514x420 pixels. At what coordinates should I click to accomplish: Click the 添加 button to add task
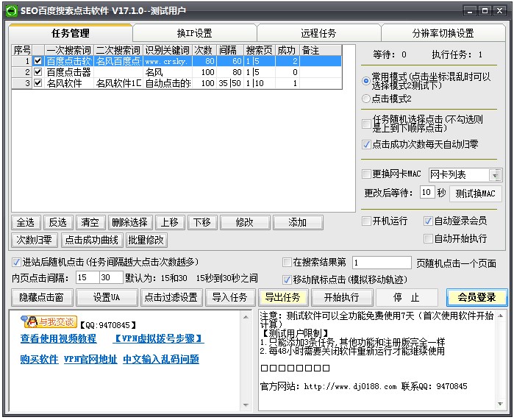(297, 222)
